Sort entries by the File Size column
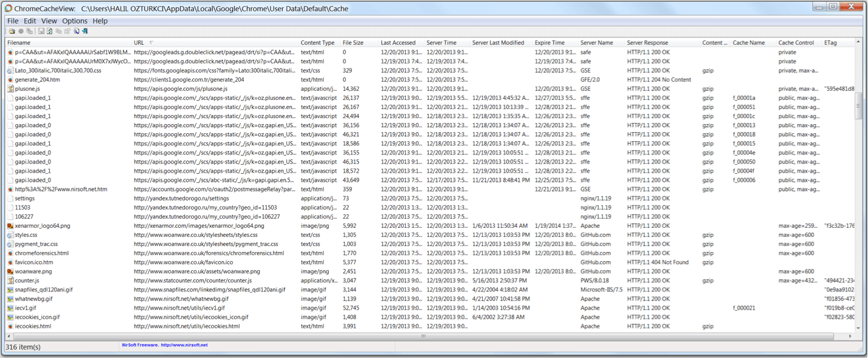The height and width of the screenshot is (358, 868). (352, 42)
